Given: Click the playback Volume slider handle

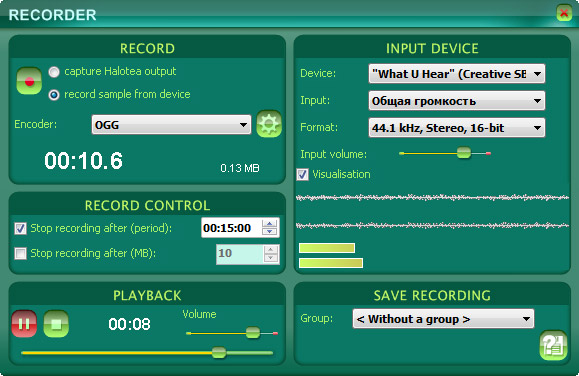Looking at the screenshot, I should 253,333.
